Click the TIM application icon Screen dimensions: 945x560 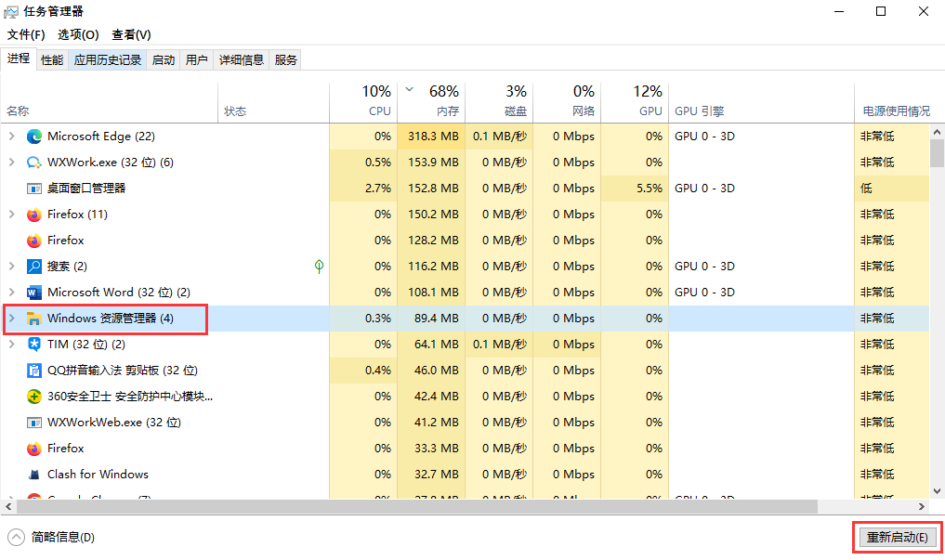33,344
